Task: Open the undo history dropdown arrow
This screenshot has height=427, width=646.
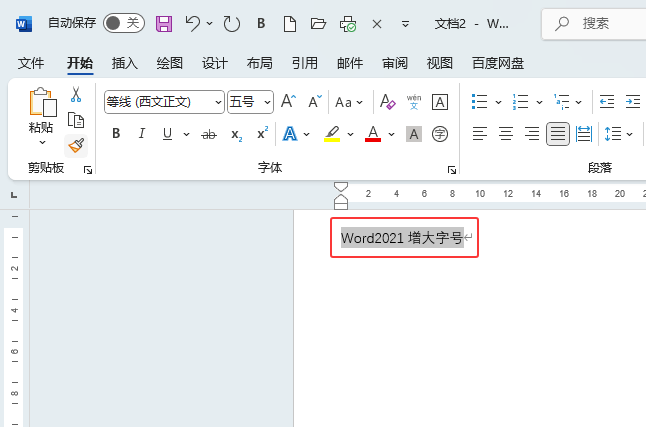Action: tap(210, 23)
